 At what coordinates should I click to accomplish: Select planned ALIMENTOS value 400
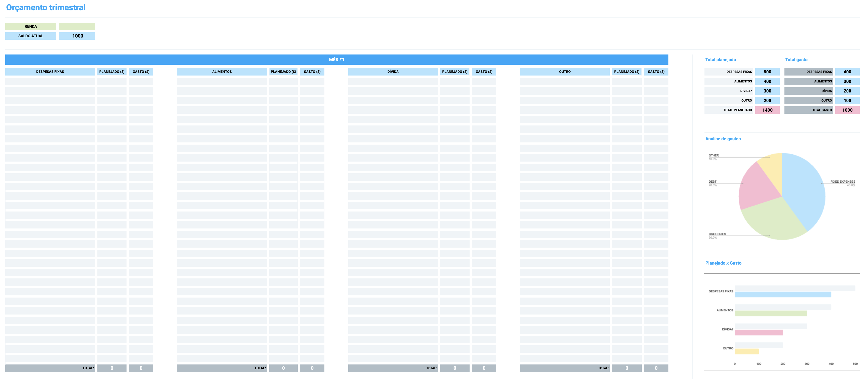pyautogui.click(x=767, y=81)
